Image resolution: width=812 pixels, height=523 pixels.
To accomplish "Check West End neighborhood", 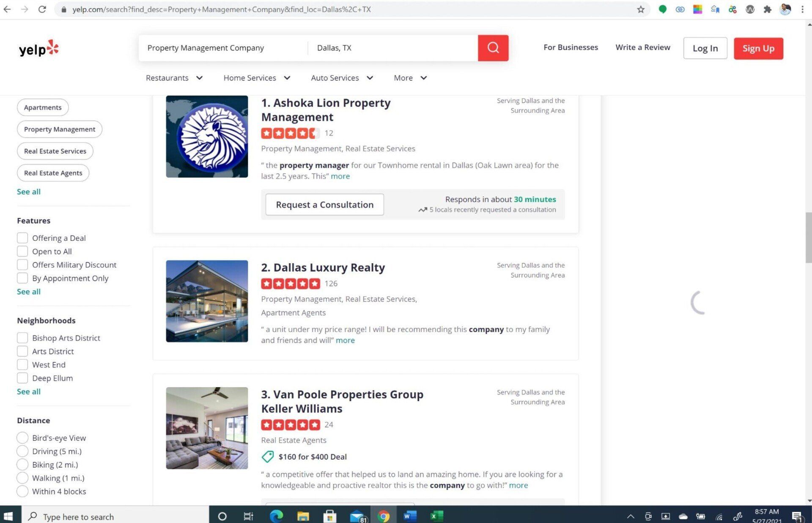I will 22,365.
